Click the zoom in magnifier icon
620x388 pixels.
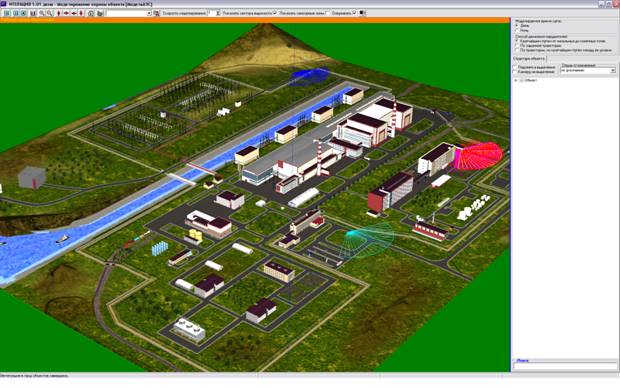tap(42, 13)
